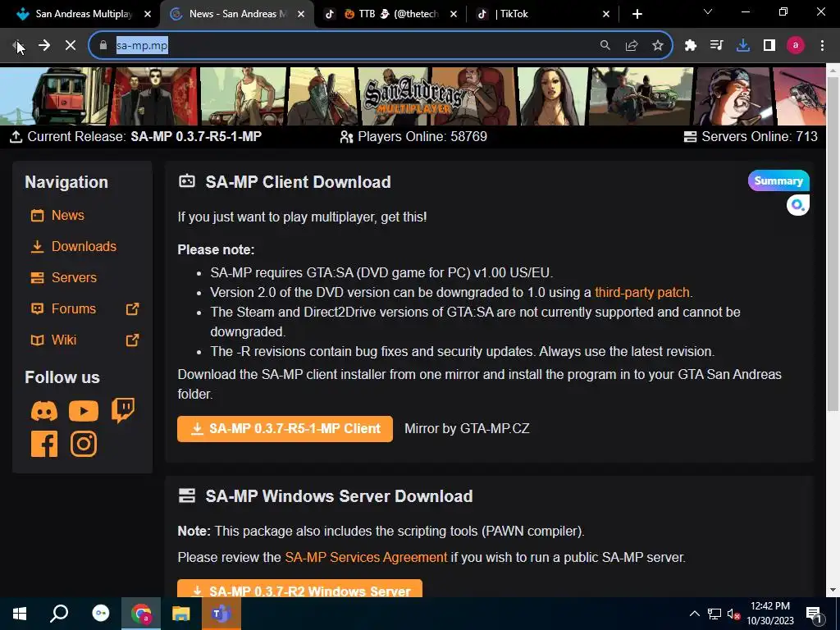
Task: Open Chrome from the taskbar
Action: [141, 614]
